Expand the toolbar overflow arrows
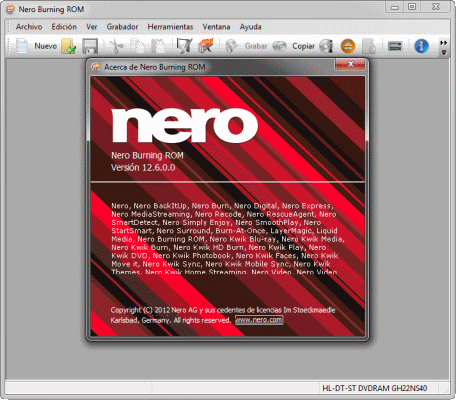Image resolution: width=456 pixels, height=400 pixels. tap(443, 43)
